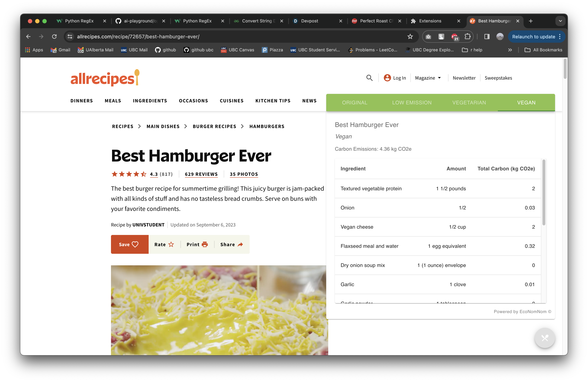The width and height of the screenshot is (588, 382).
Task: Click the Print recipe printer button
Action: coord(197,244)
